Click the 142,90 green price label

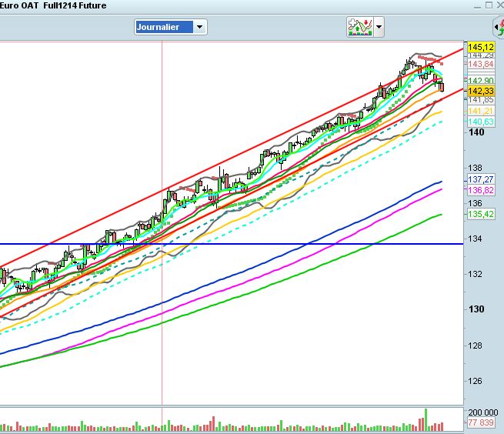pos(481,81)
